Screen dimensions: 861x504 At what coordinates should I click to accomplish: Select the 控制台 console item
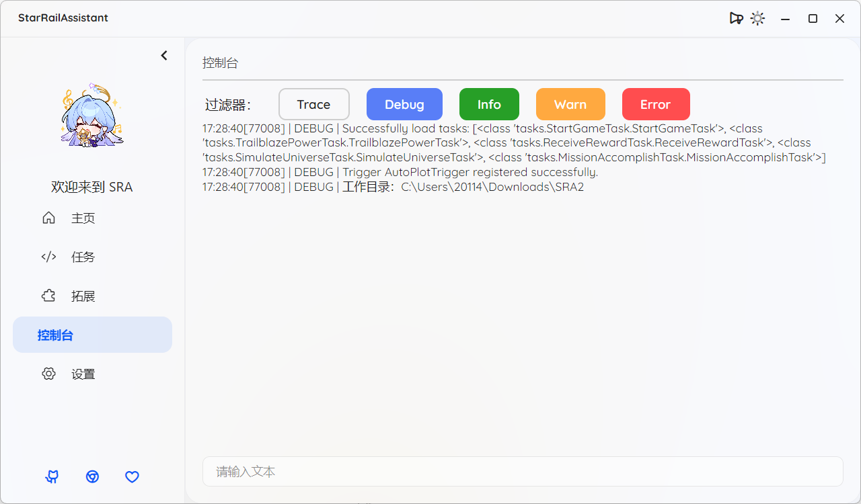(92, 335)
